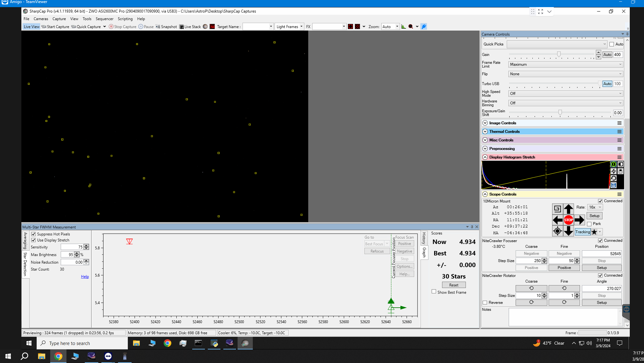The height and width of the screenshot is (363, 644).
Task: Click the fine Positive focuser button
Action: 564,268
